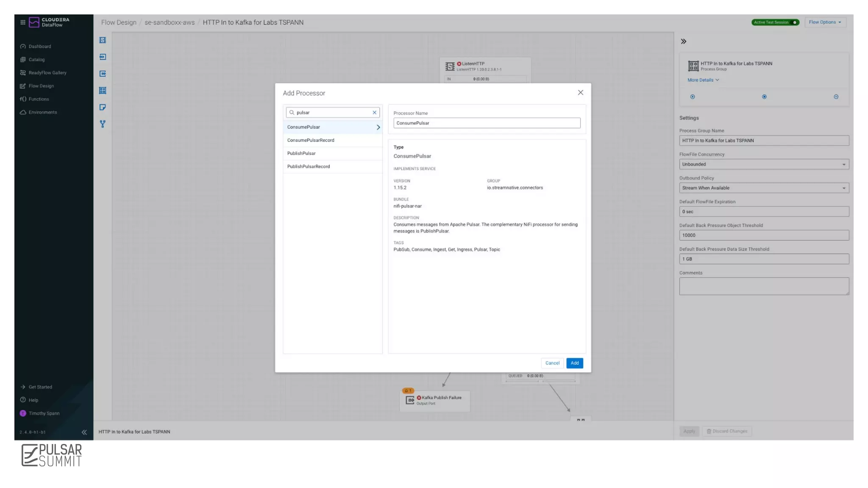Expand More Details

(703, 80)
